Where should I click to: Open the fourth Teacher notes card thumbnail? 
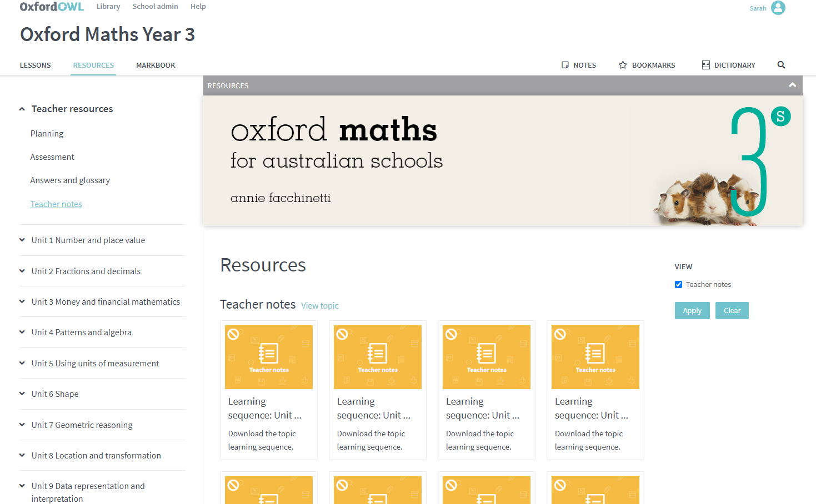click(x=595, y=357)
